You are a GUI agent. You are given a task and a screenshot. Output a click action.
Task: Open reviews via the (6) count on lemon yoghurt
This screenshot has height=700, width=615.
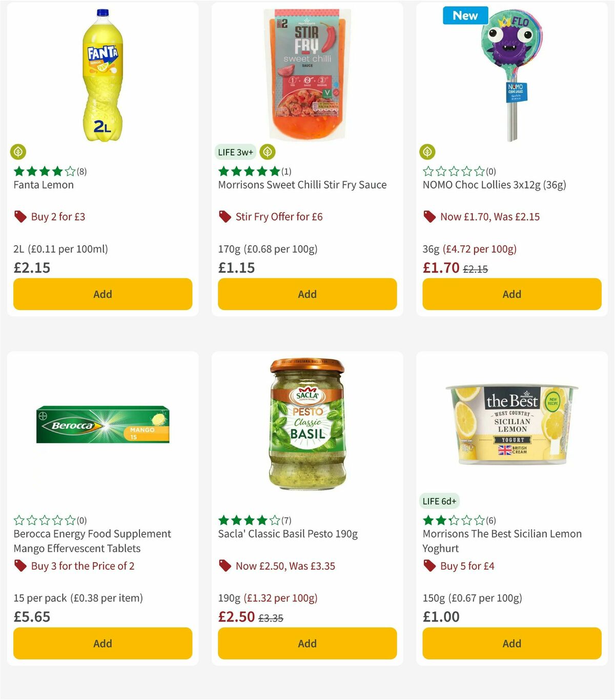(490, 520)
